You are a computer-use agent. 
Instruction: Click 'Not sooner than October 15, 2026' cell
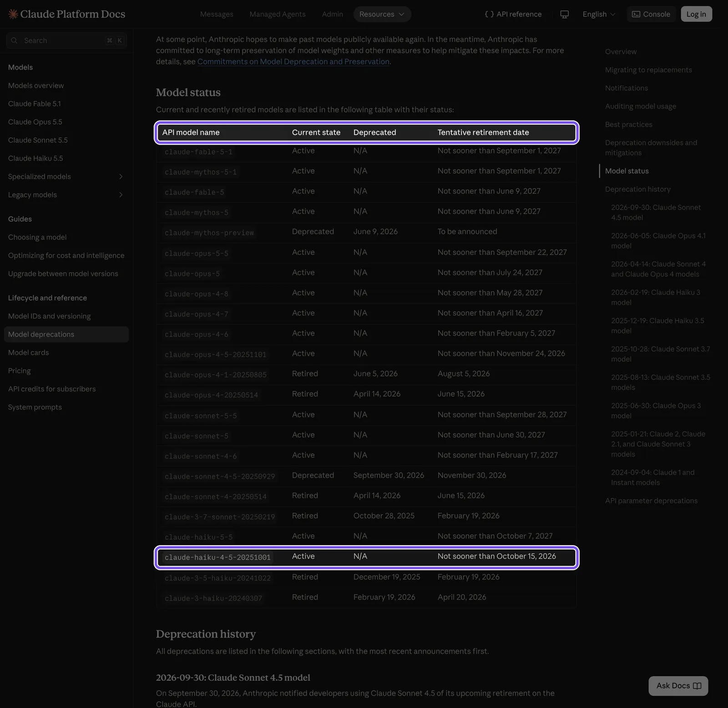click(x=497, y=556)
